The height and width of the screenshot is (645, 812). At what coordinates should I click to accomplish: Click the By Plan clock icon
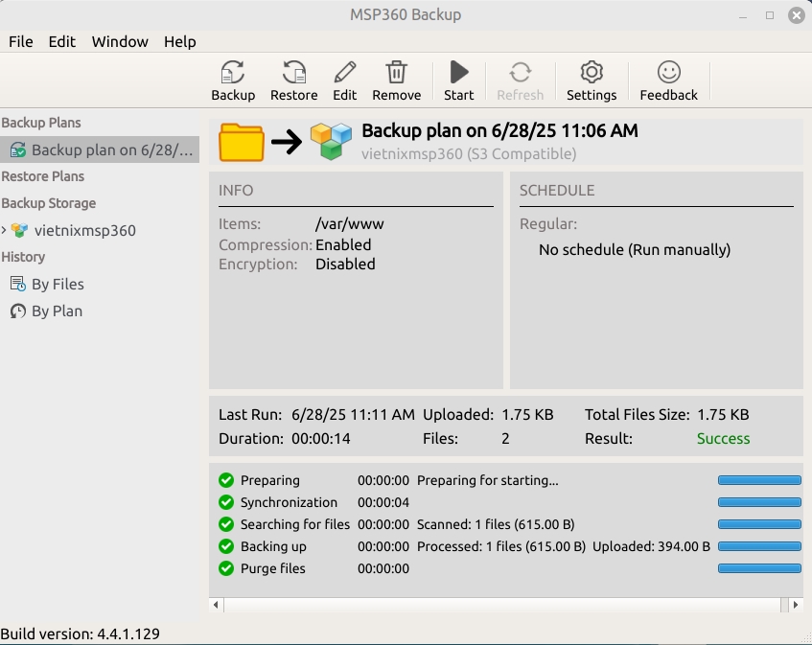point(18,311)
